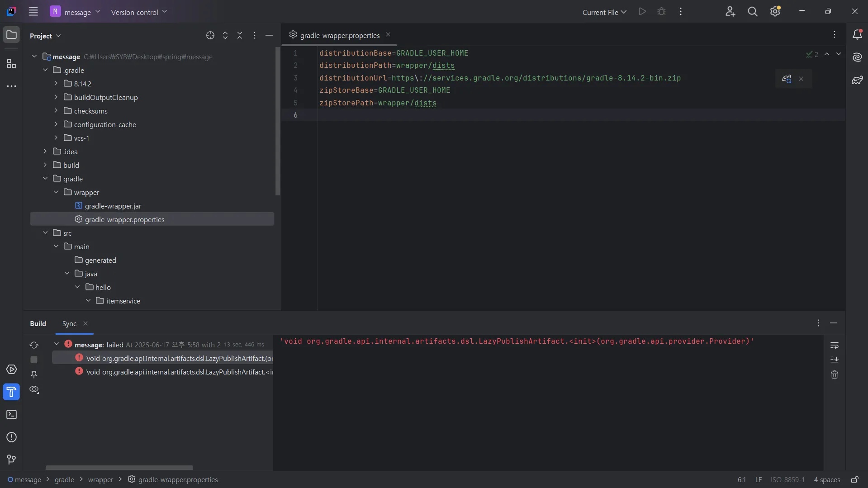The height and width of the screenshot is (488, 868).
Task: Debug the current file
Action: (x=662, y=12)
